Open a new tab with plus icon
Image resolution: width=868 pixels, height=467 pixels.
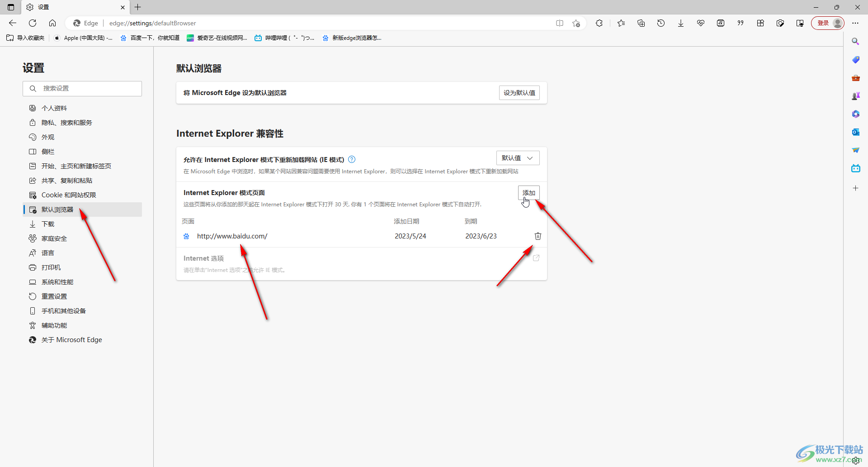138,7
